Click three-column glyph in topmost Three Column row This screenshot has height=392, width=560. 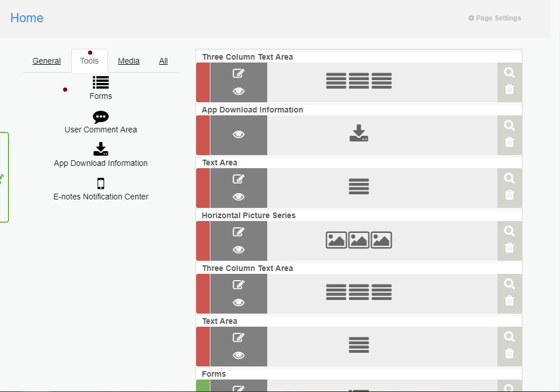pyautogui.click(x=359, y=81)
